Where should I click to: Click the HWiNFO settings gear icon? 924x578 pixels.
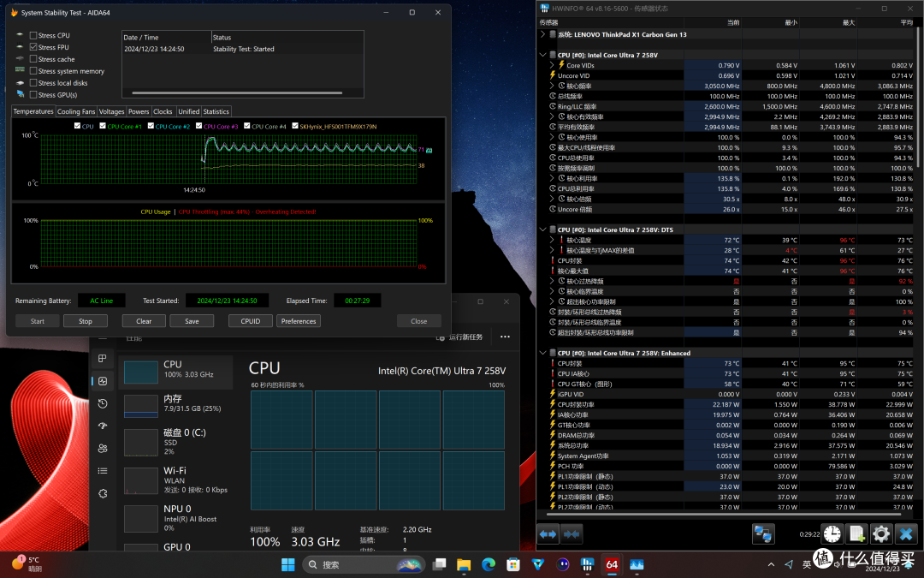click(x=881, y=534)
